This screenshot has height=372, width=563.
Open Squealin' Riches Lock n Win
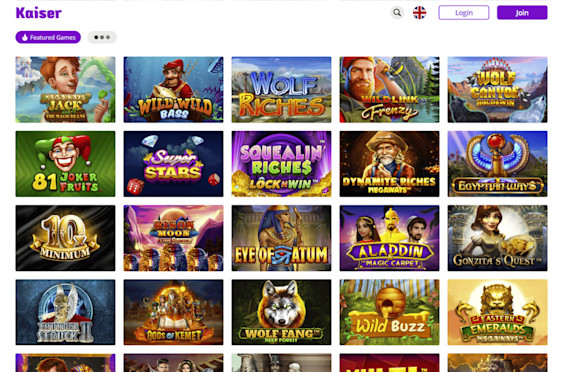tap(282, 164)
